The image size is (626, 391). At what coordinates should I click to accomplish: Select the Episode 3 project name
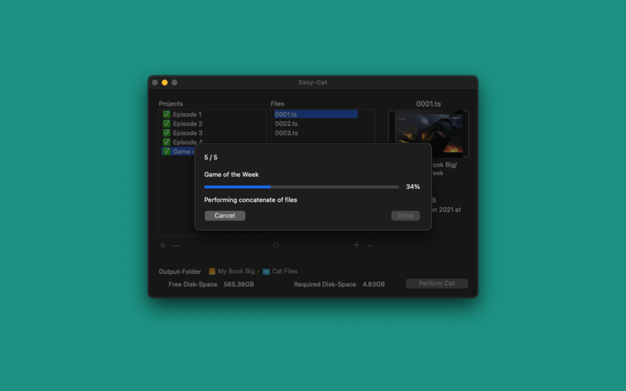tap(188, 133)
